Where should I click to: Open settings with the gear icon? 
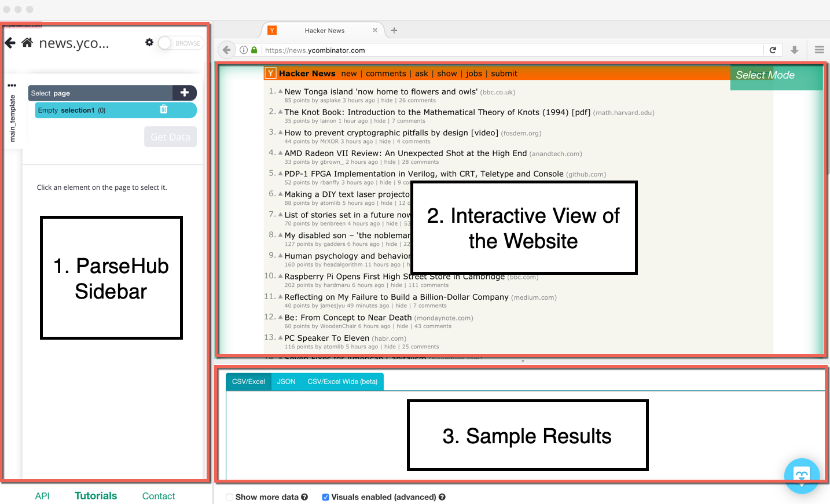point(149,42)
